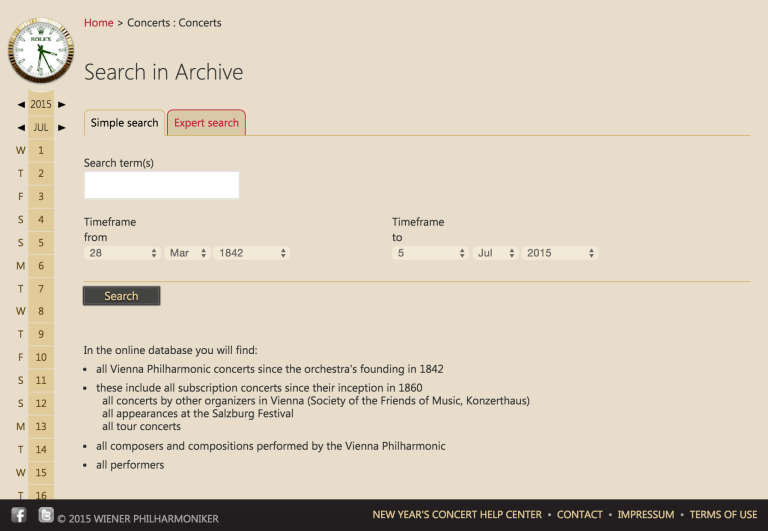This screenshot has height=531, width=768.
Task: Click the Facebook icon in footer
Action: click(19, 515)
